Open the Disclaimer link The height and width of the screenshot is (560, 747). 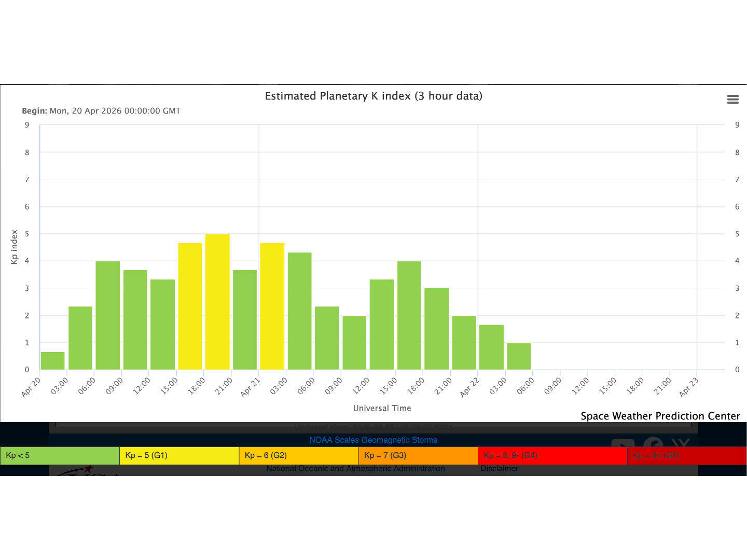pyautogui.click(x=499, y=468)
